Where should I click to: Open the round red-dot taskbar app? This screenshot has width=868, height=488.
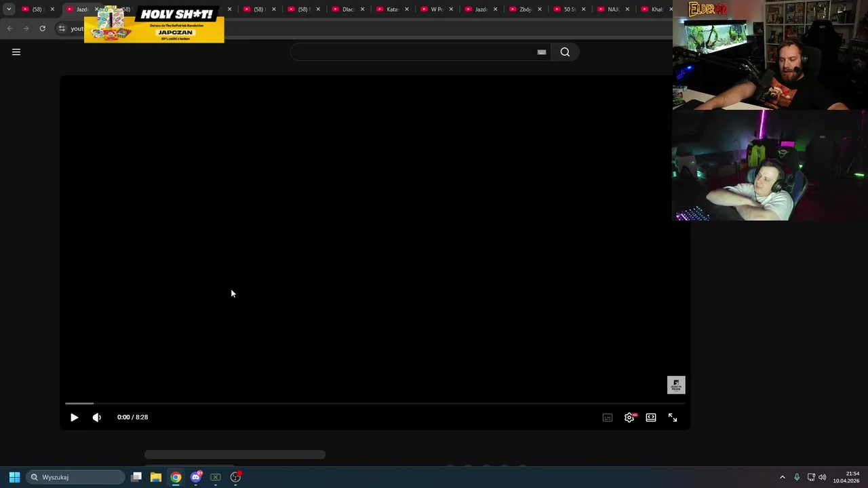(x=235, y=477)
